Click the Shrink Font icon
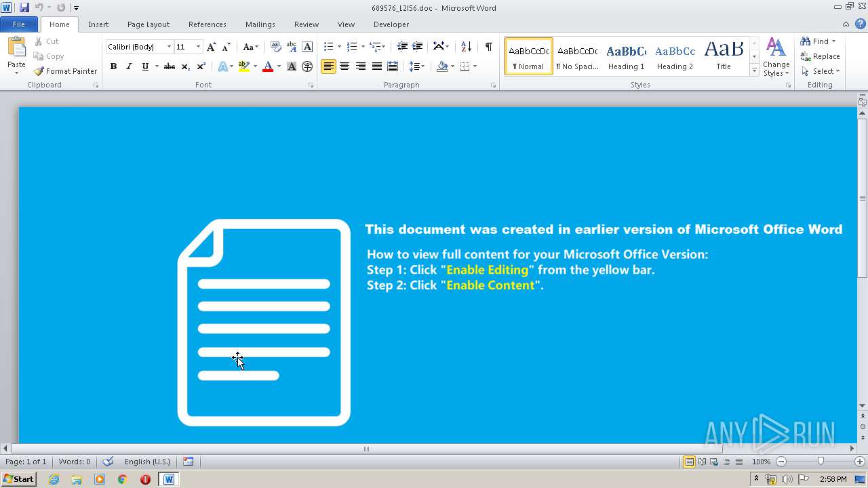This screenshot has width=868, height=488. [x=226, y=47]
